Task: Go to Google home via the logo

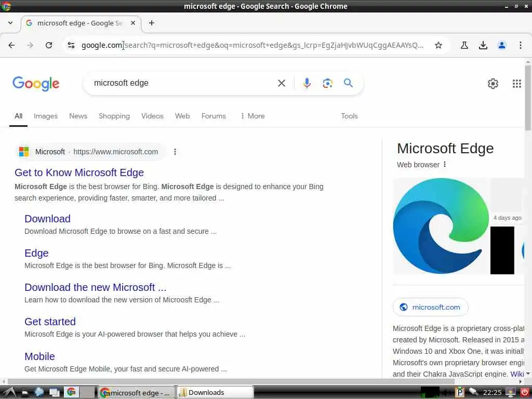Action: click(36, 84)
